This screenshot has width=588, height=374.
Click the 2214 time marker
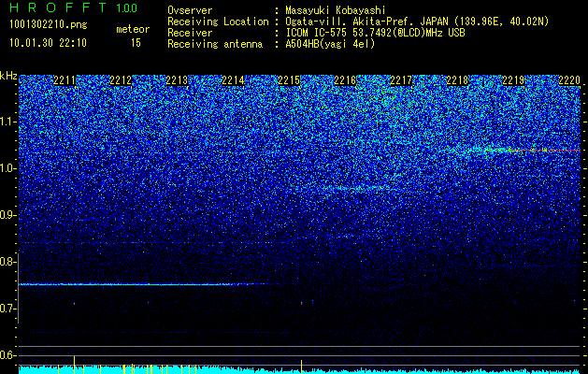pyautogui.click(x=233, y=80)
